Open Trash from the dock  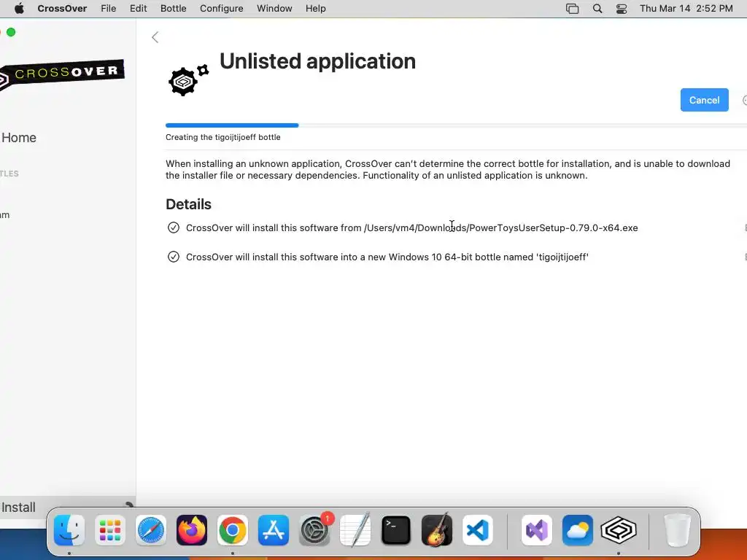[x=677, y=530]
